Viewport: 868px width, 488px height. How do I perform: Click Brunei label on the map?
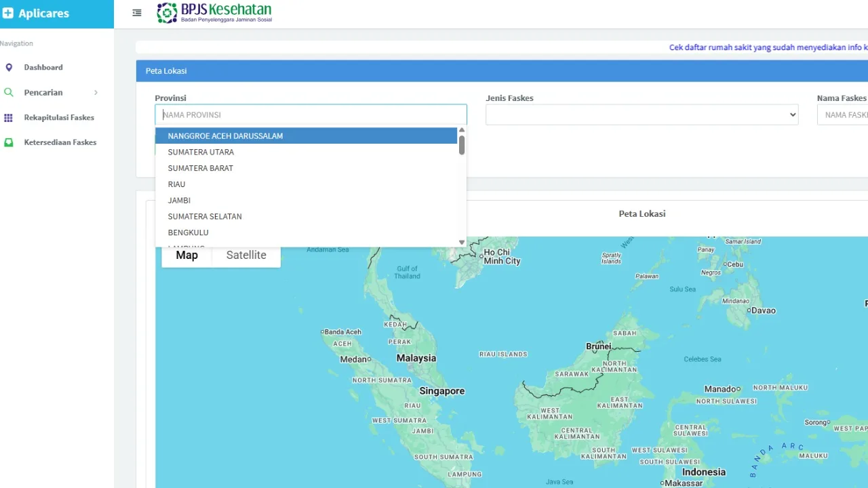(599, 346)
